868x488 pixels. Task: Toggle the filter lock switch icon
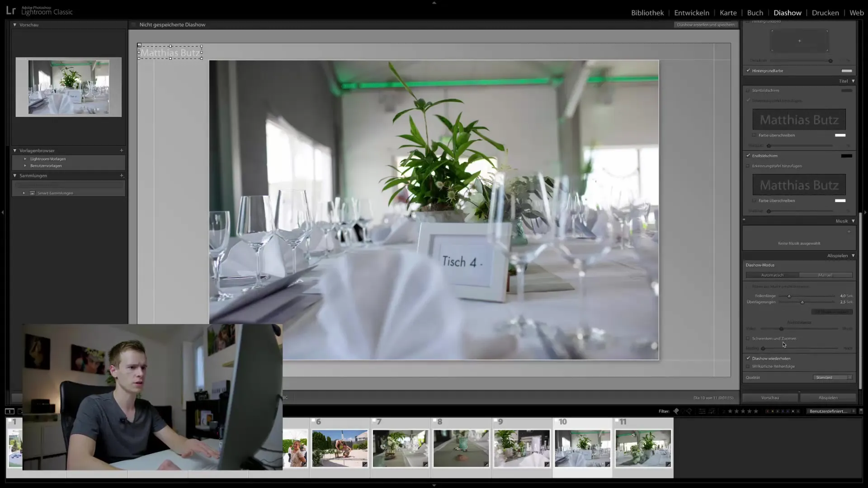[861, 411]
